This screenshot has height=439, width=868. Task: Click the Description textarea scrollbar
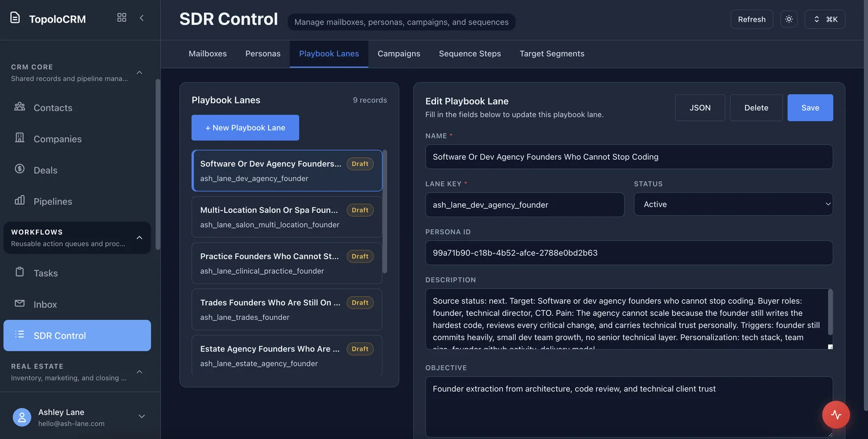830,312
